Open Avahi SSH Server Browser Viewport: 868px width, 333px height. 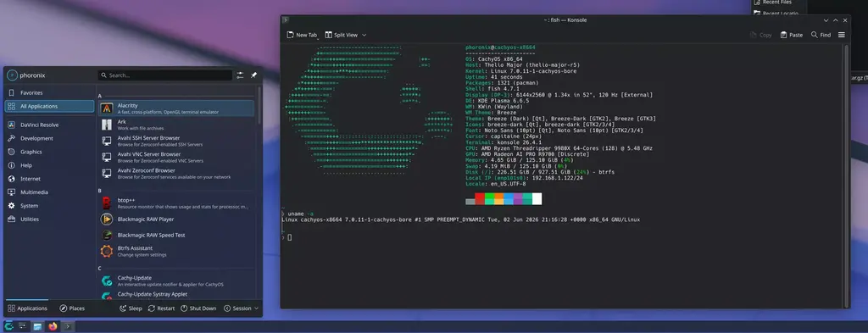point(176,141)
